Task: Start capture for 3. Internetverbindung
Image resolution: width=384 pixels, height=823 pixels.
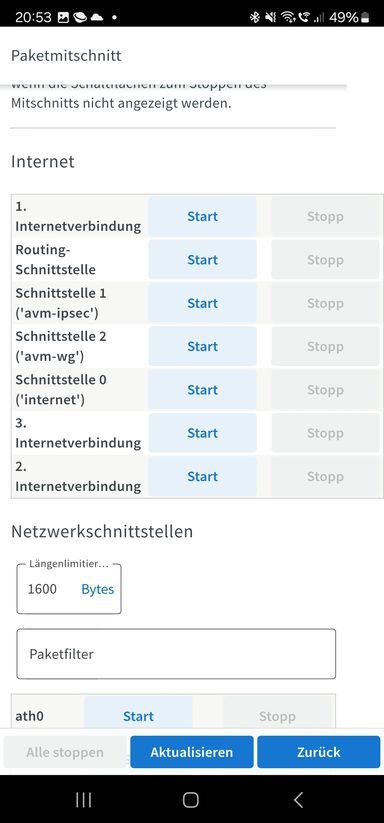Action: 202,433
